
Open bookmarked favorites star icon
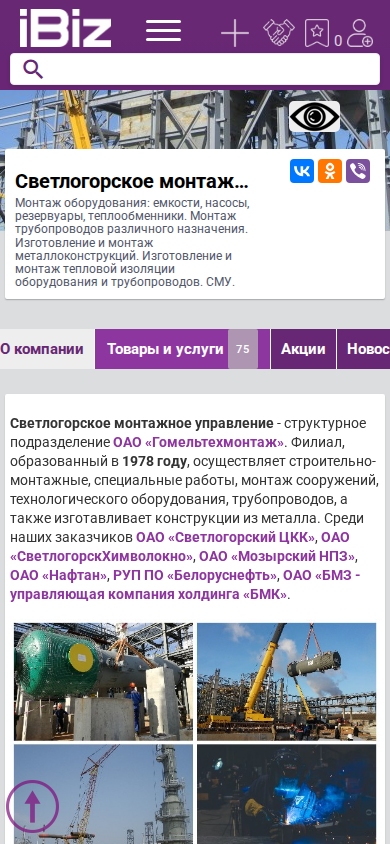click(x=317, y=33)
